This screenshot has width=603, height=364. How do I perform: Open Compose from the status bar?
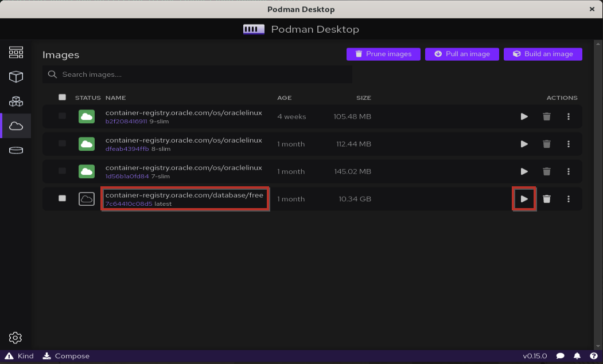point(66,356)
